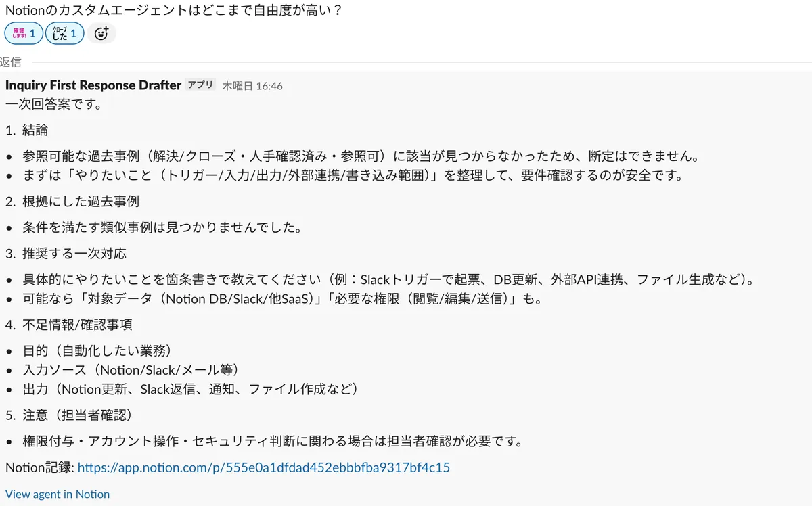The image size is (812, 506).
Task: Open the add reaction emoji picker
Action: (x=101, y=32)
